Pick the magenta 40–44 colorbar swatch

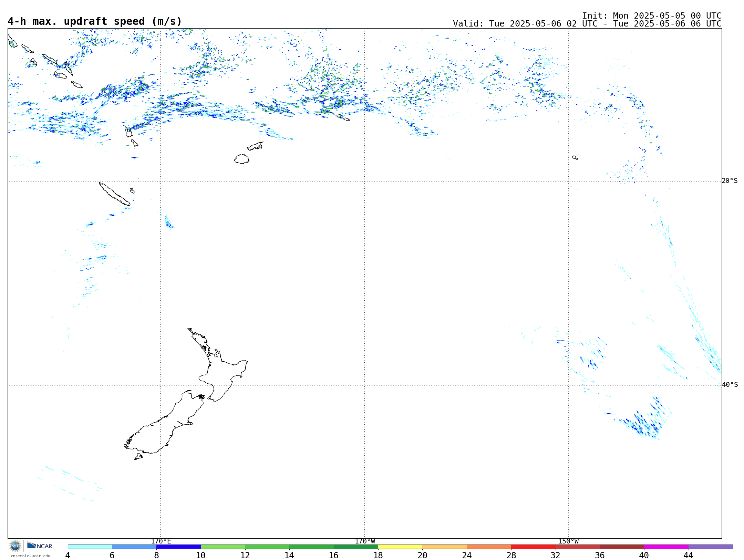[x=666, y=547]
